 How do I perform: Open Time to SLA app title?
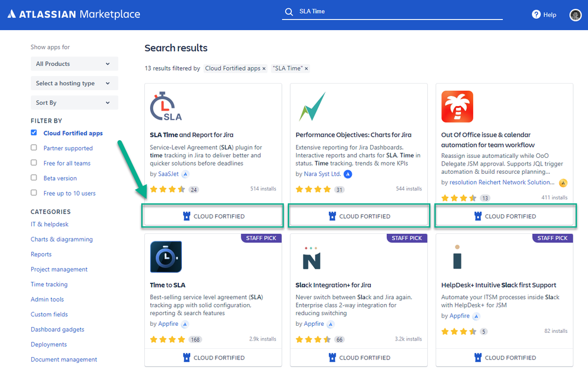tap(168, 285)
